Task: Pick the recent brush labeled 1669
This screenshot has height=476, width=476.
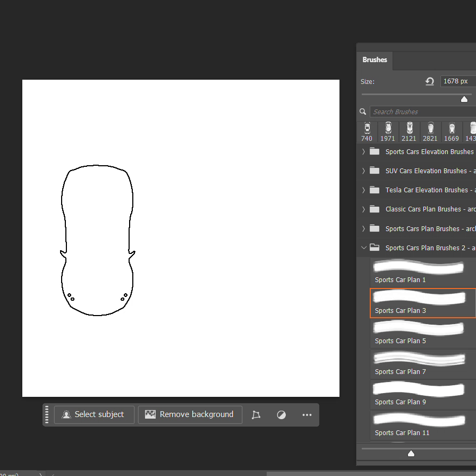Action: pos(452,131)
